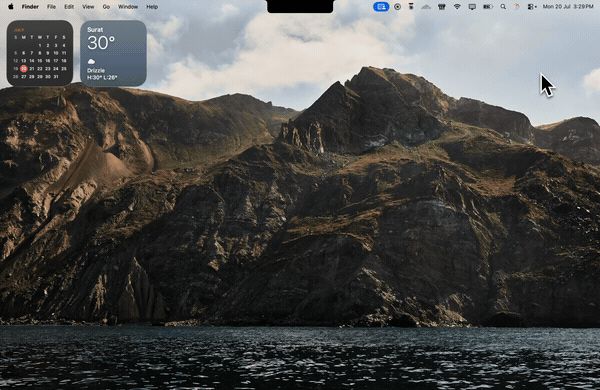Screen dimensions: 600x390
Task: Click Surat city name in weather widget
Action: point(95,29)
